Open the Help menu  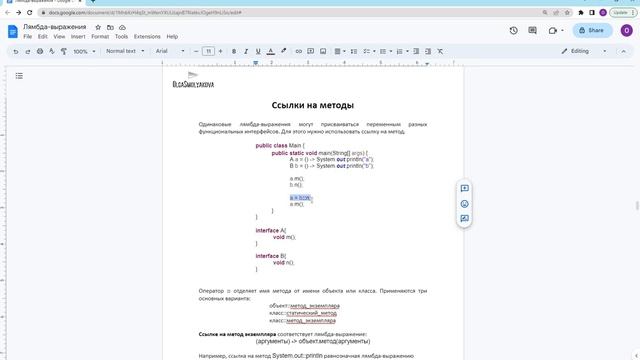tap(172, 36)
